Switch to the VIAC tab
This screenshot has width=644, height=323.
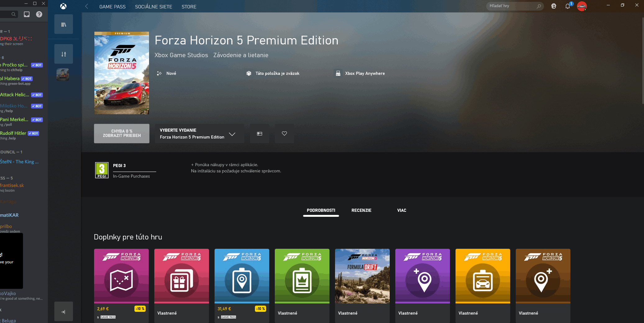click(402, 210)
